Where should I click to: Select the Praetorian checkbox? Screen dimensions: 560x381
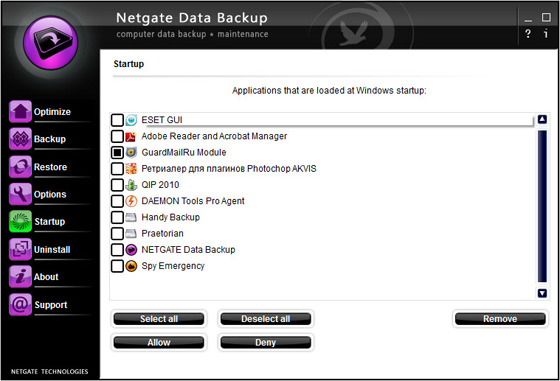click(117, 234)
